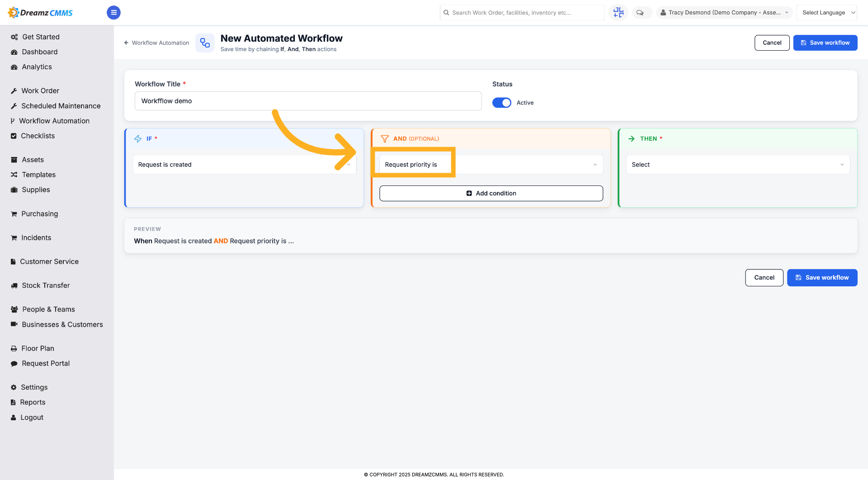Open the QR scanner icon in header
The height and width of the screenshot is (480, 868).
click(x=618, y=13)
